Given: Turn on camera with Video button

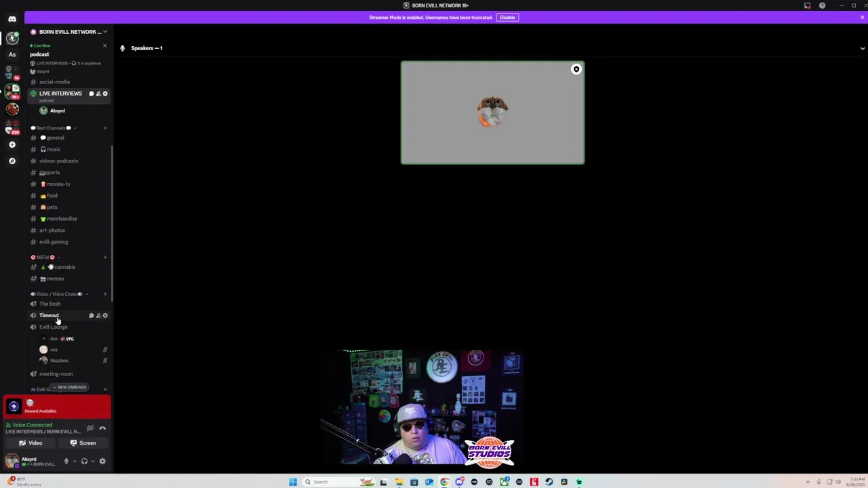Looking at the screenshot, I should [31, 443].
